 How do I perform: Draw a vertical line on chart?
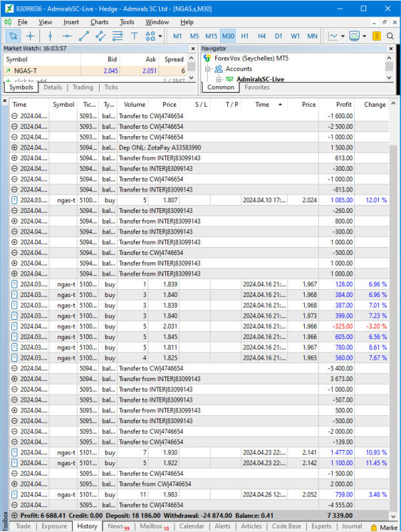(49, 36)
